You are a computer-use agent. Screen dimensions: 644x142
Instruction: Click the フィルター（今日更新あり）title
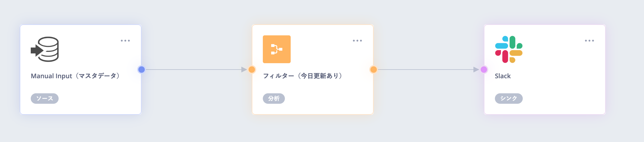303,76
